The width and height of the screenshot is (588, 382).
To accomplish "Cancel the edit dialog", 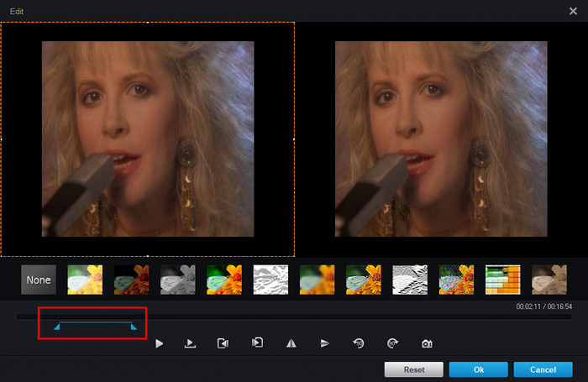I will [543, 369].
